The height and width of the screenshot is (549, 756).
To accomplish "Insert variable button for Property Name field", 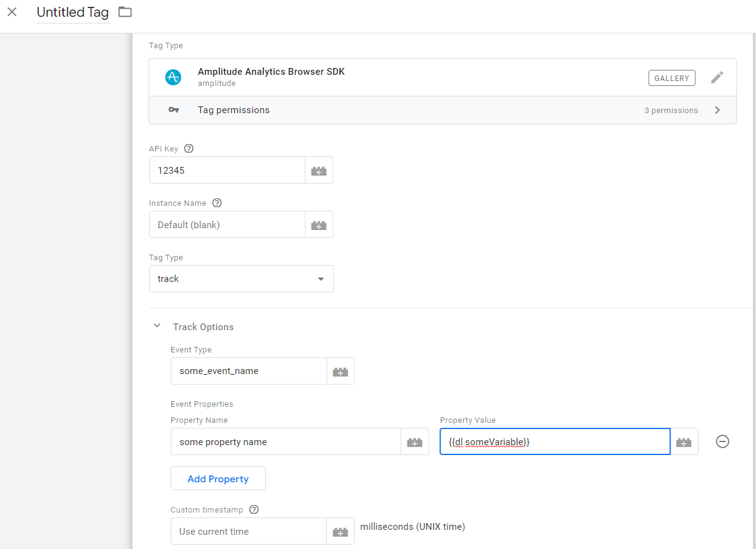I will (415, 441).
